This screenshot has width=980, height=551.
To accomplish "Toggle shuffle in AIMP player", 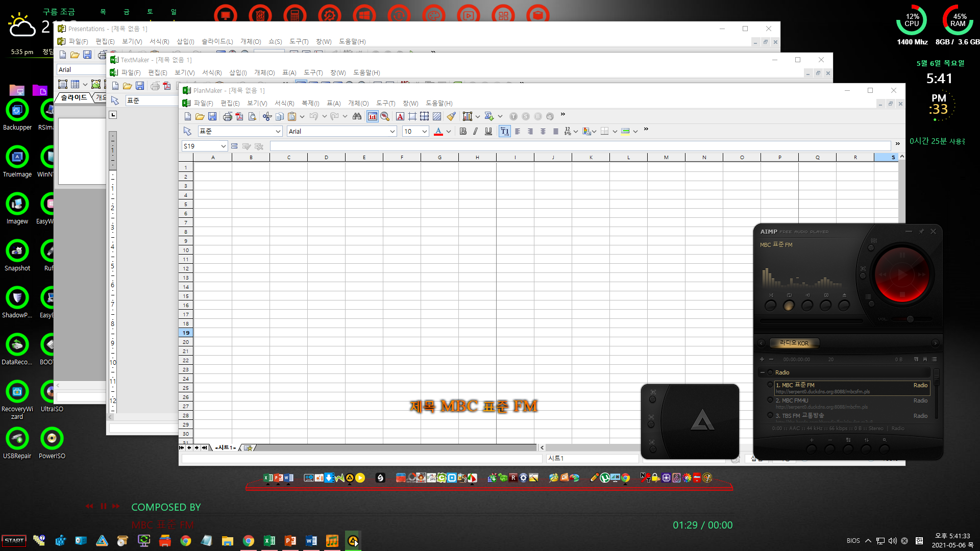I will 771,305.
